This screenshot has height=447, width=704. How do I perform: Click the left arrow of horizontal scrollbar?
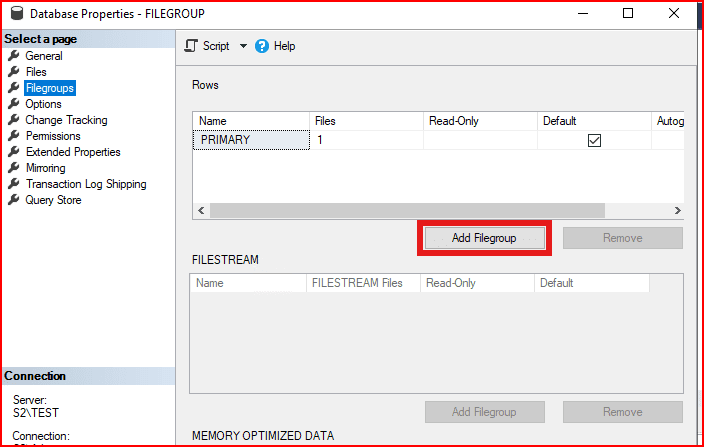(x=200, y=211)
